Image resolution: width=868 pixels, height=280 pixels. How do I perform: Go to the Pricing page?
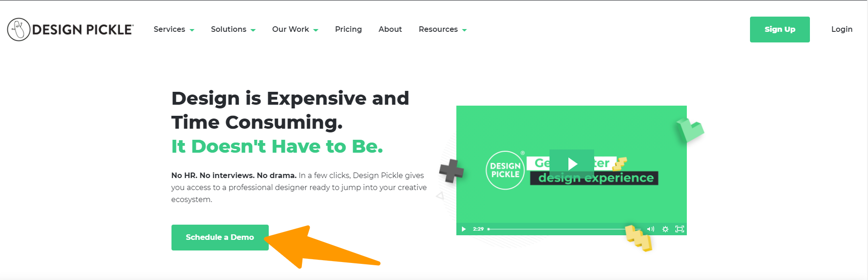click(348, 30)
